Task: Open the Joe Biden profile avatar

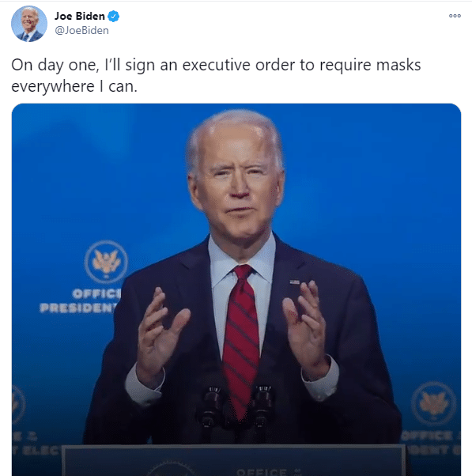Action: tap(29, 24)
